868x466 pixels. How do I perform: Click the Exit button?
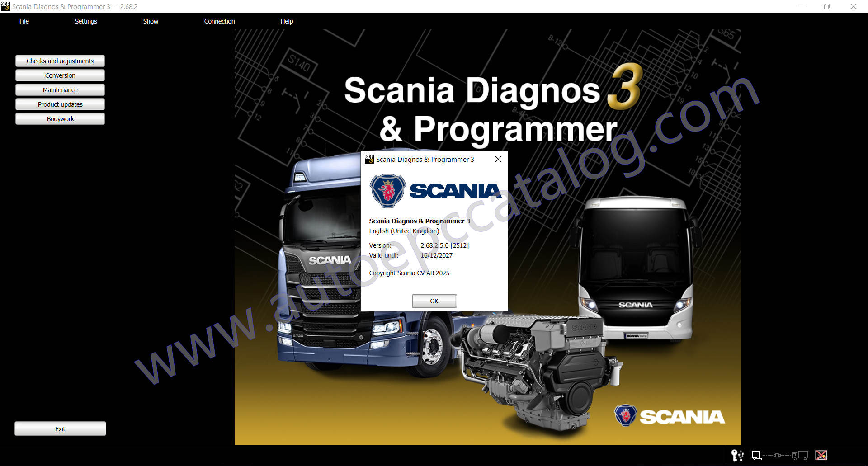tap(60, 428)
